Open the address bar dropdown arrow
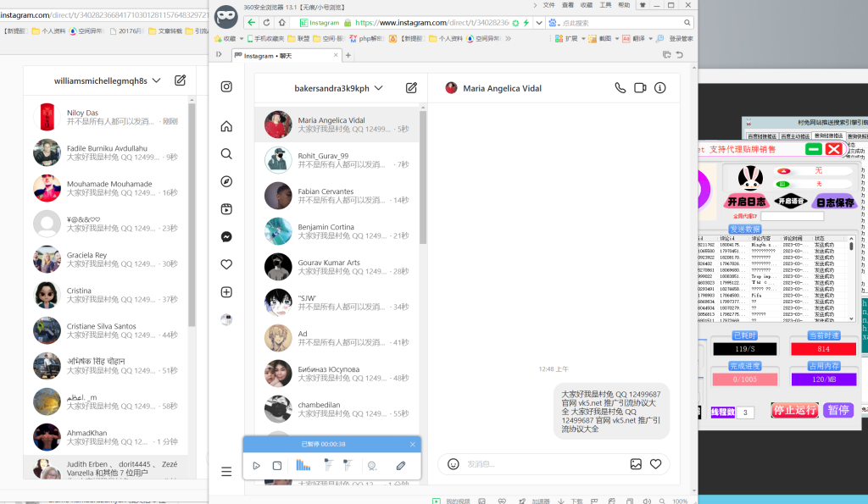This screenshot has height=504, width=868. pos(538,23)
